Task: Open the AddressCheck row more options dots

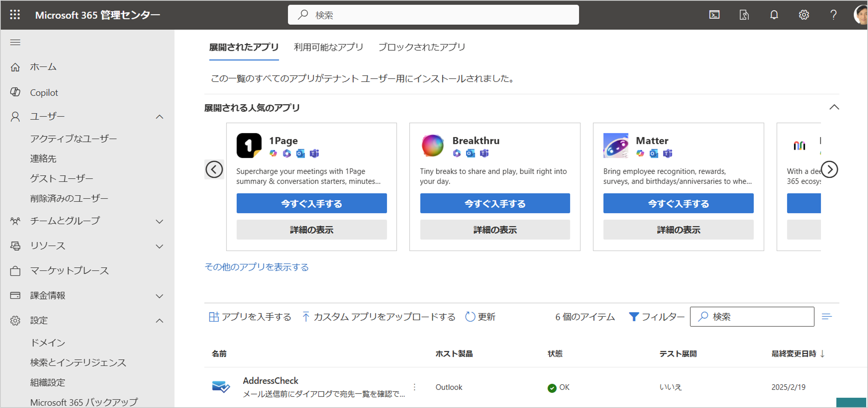Action: pos(415,387)
